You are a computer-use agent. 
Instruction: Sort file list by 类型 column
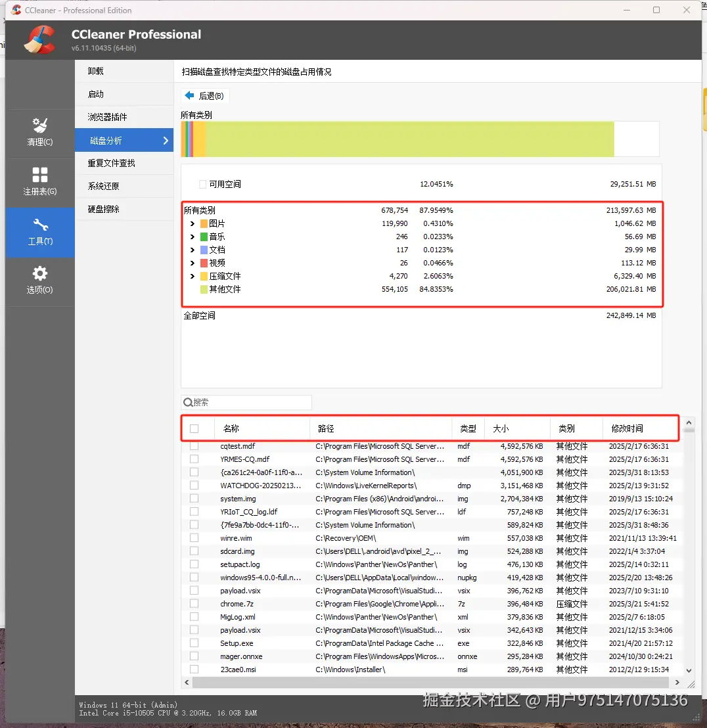[x=468, y=428]
